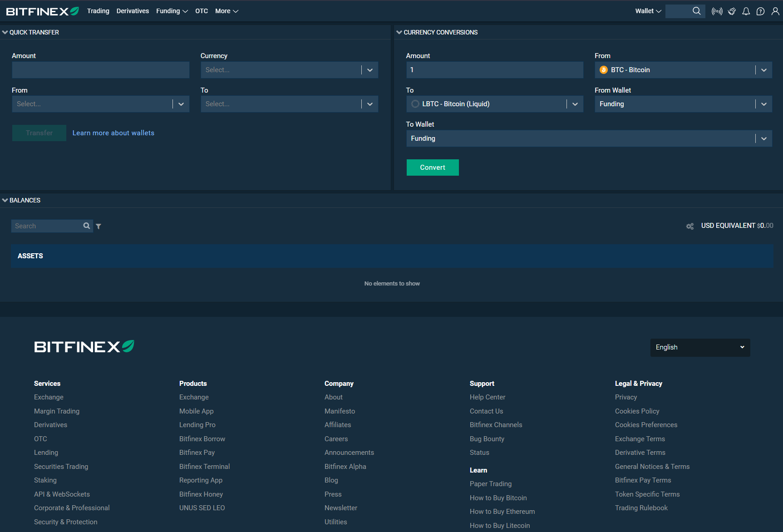The width and height of the screenshot is (783, 532).
Task: Collapse the Balances section
Action: [5, 200]
